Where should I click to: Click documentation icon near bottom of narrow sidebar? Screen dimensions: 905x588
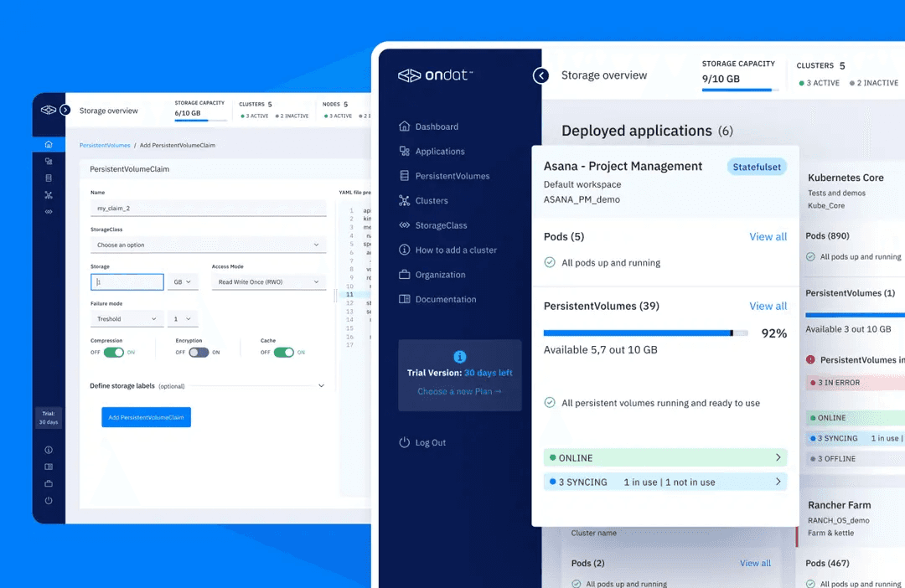click(x=49, y=467)
